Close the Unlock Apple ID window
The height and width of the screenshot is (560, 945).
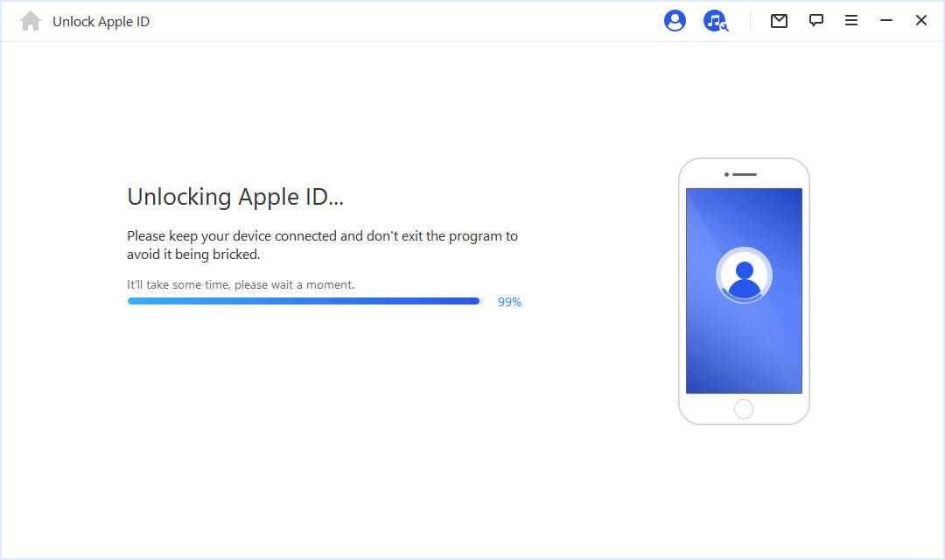pyautogui.click(x=920, y=20)
